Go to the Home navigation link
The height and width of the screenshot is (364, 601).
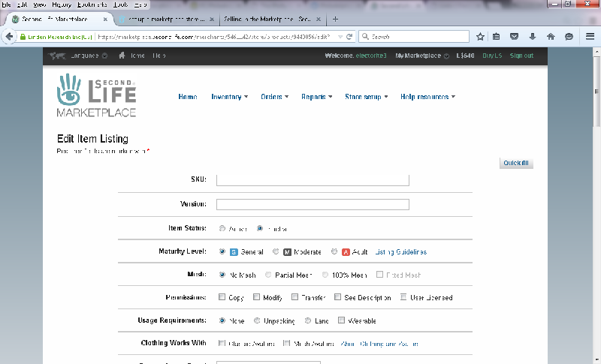[188, 97]
